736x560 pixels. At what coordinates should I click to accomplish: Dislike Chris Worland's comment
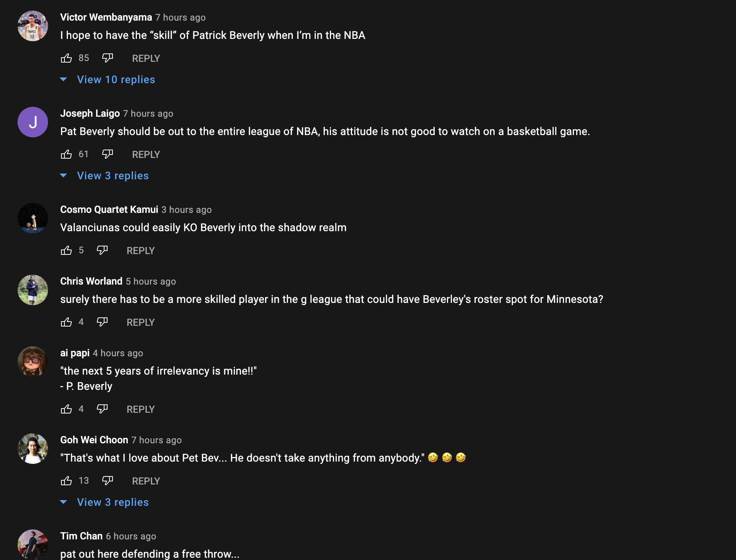102,322
